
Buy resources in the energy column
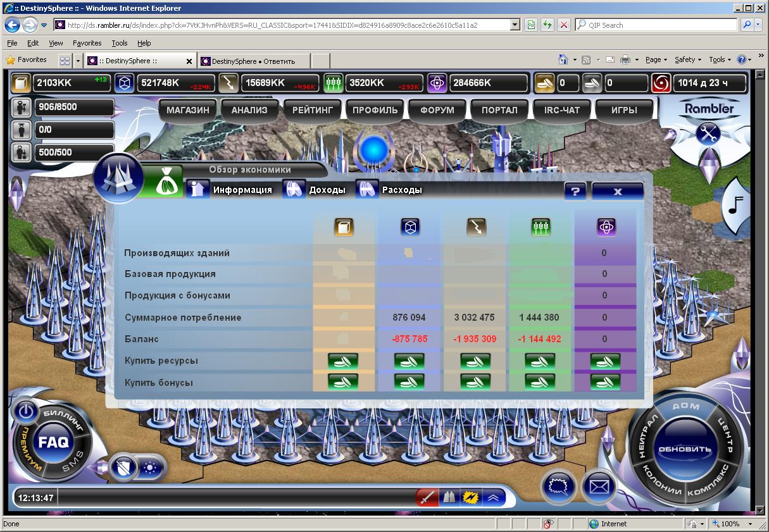click(x=475, y=361)
